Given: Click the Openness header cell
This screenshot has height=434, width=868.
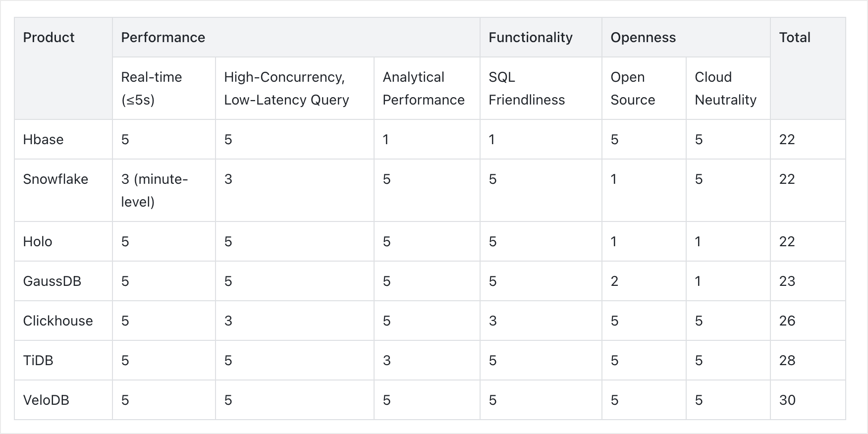Looking at the screenshot, I should point(643,38).
